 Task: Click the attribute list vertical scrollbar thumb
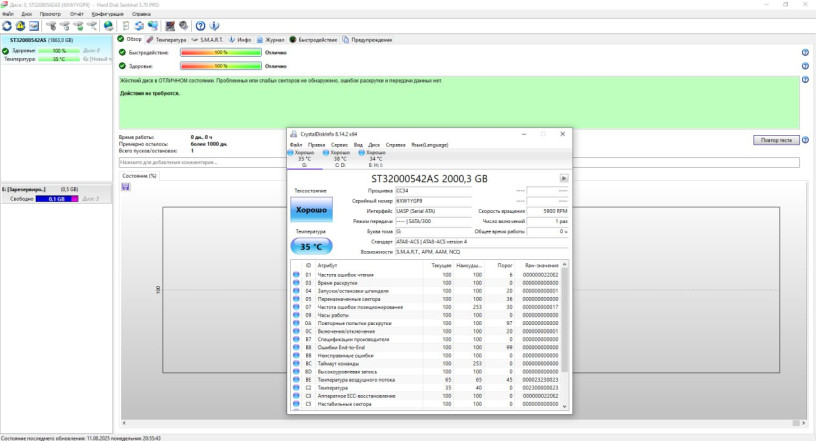click(565, 320)
